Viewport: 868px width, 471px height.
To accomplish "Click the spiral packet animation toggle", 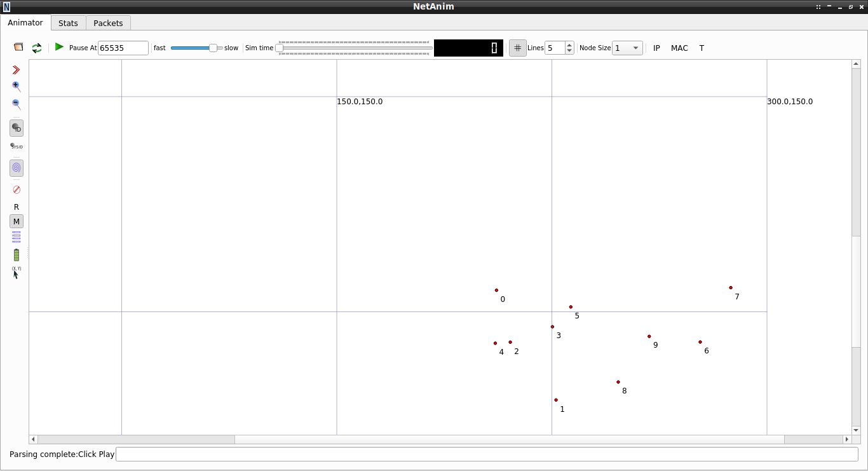I will 16,168.
